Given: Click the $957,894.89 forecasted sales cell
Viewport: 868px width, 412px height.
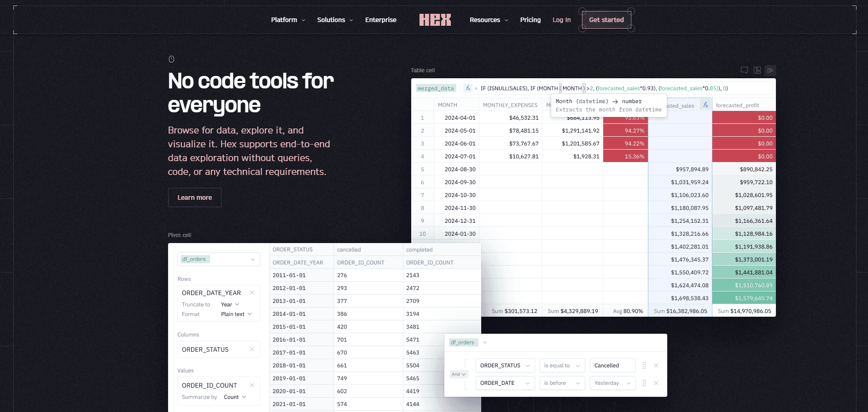Looking at the screenshot, I should coord(680,169).
